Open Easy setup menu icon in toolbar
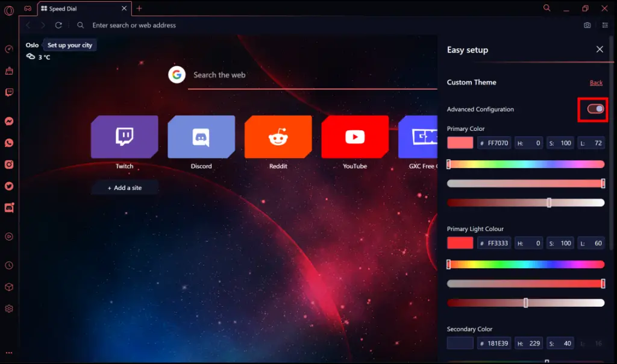This screenshot has height=364, width=617. coord(605,25)
